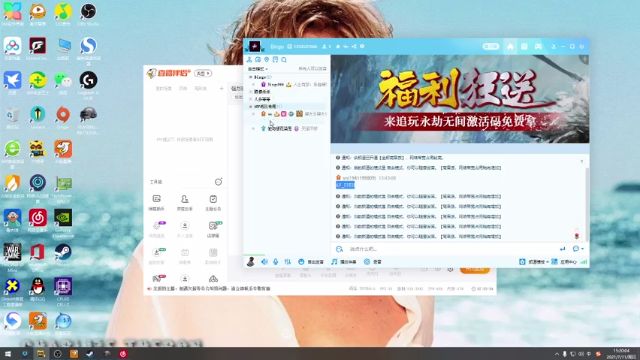
Task: Toggle the free-speech mode button in bottom bar
Action: [x=311, y=262]
